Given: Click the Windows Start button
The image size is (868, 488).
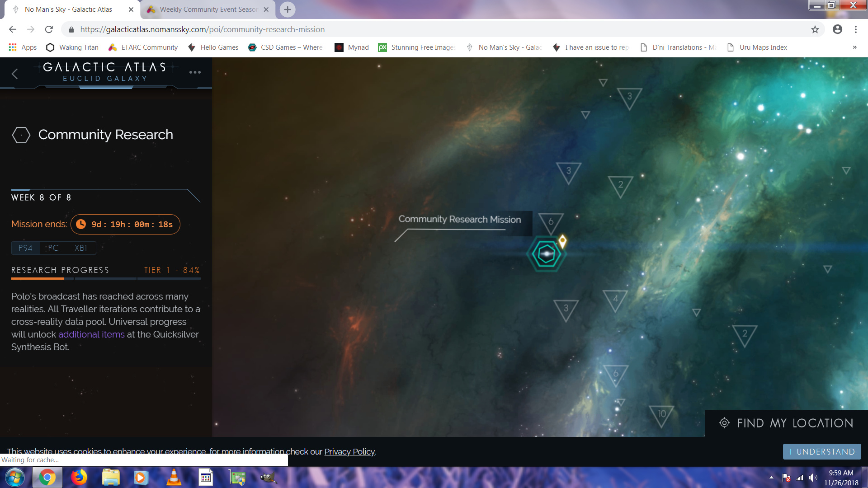Looking at the screenshot, I should 15,477.
